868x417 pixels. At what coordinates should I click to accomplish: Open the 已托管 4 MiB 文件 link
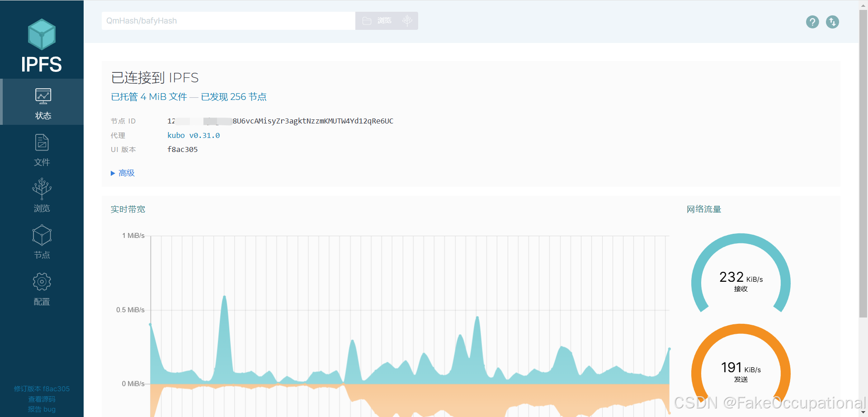(x=149, y=97)
